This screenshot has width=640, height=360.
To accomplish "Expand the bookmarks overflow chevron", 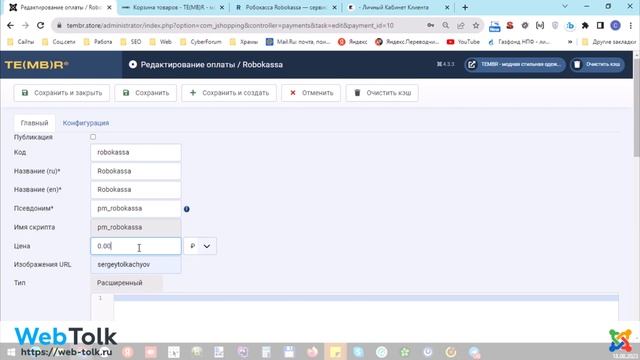I will tap(570, 42).
